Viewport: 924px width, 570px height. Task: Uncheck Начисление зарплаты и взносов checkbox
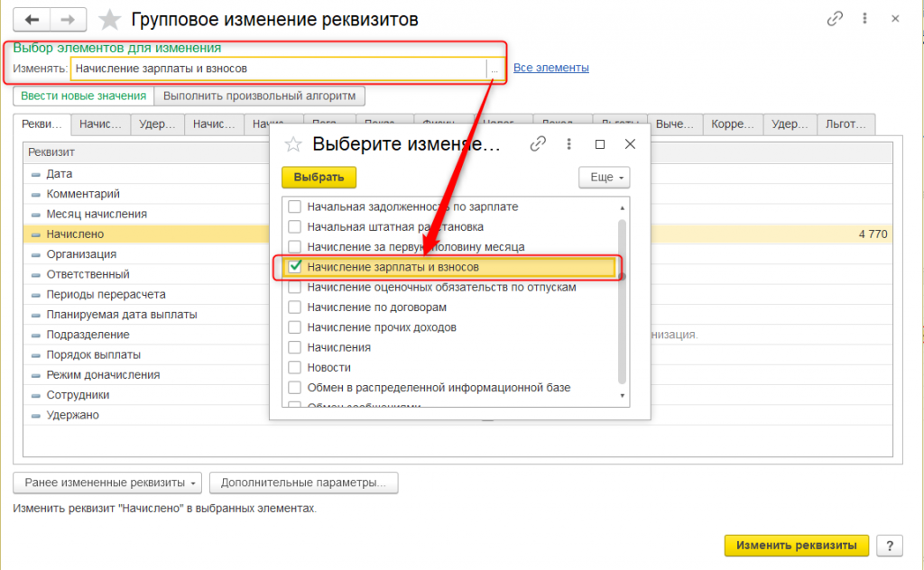coord(294,267)
